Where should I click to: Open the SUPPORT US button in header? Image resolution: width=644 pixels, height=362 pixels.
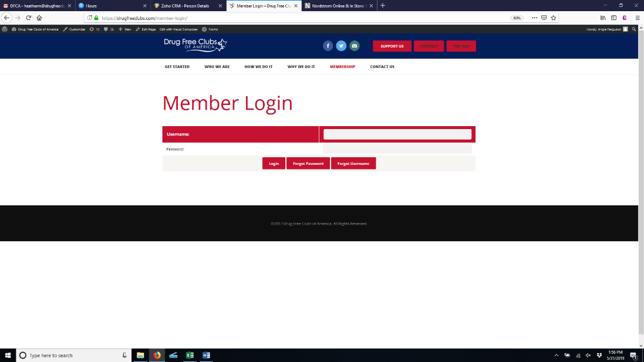coord(392,46)
